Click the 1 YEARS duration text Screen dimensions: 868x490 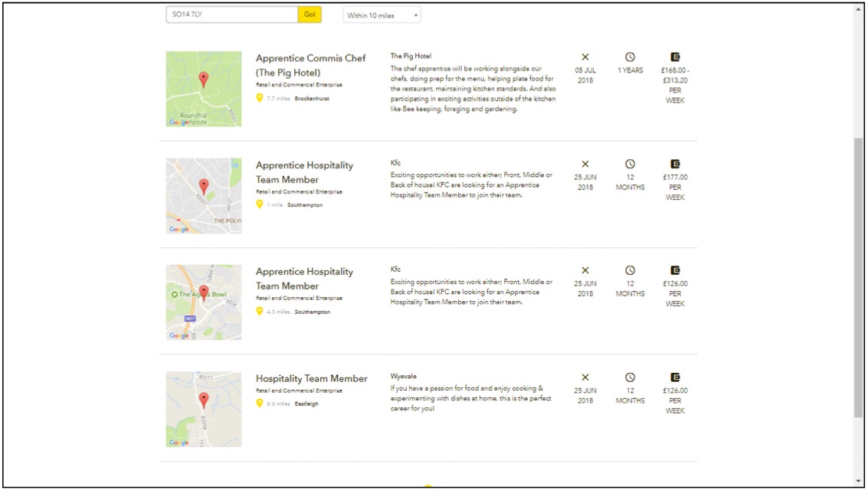click(630, 70)
